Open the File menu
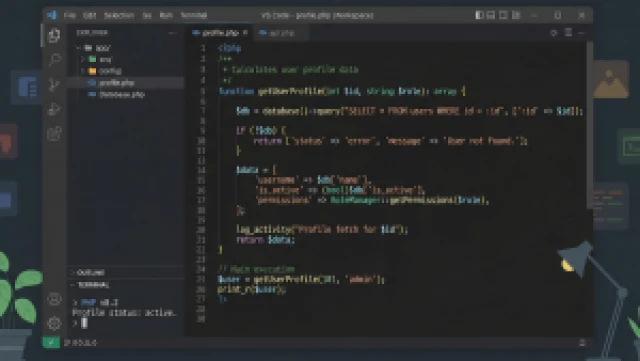The height and width of the screenshot is (361, 640). [70, 16]
